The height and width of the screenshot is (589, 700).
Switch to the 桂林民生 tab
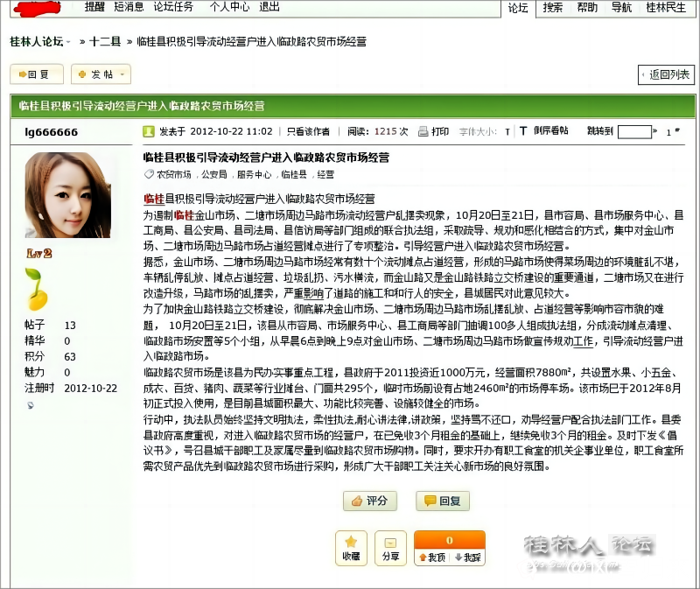click(666, 8)
